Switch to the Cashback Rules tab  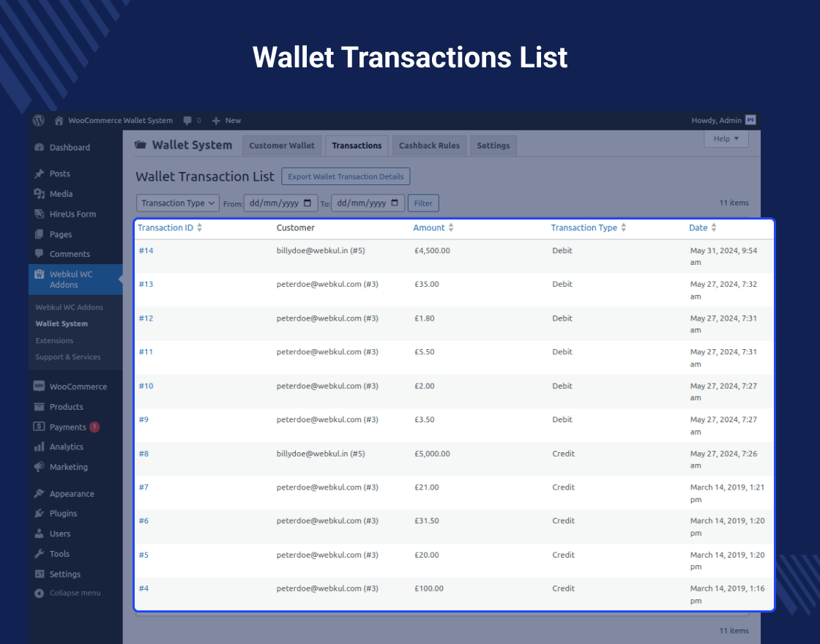429,146
